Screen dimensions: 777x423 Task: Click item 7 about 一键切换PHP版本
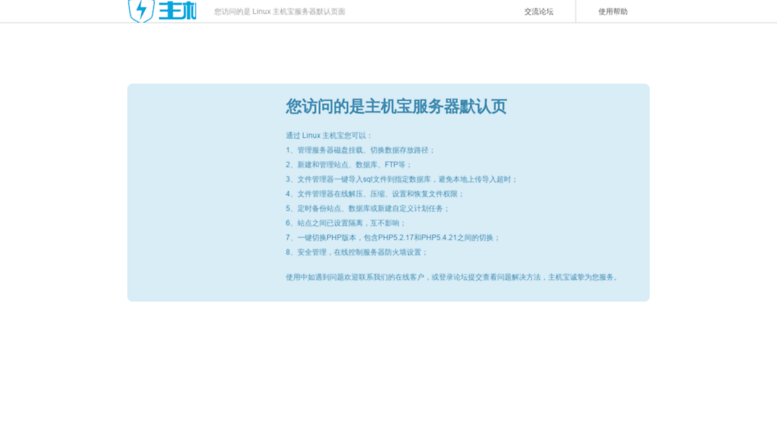(x=393, y=238)
